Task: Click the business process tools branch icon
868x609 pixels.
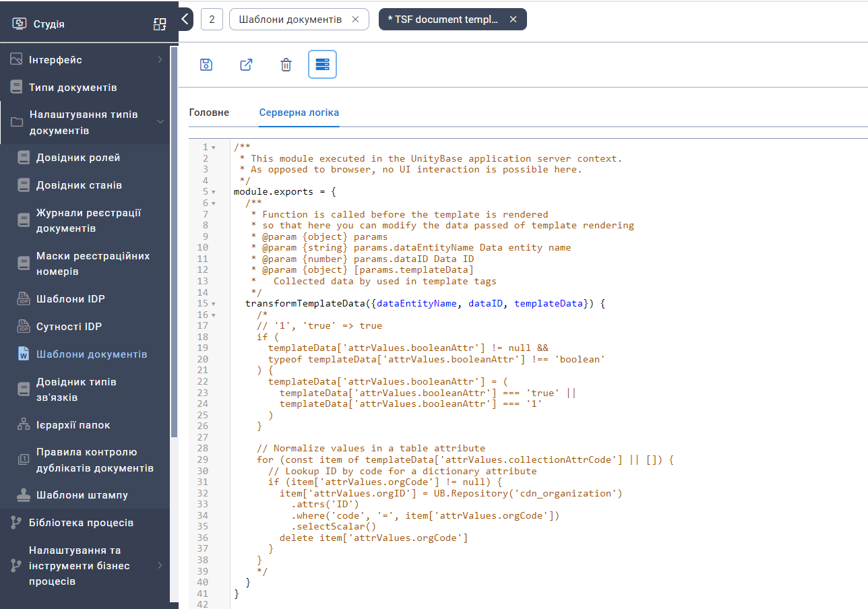Action: (16, 566)
